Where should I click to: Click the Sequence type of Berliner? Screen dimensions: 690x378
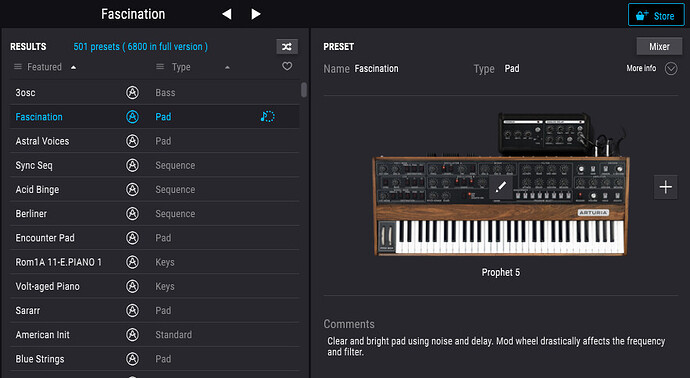point(175,213)
